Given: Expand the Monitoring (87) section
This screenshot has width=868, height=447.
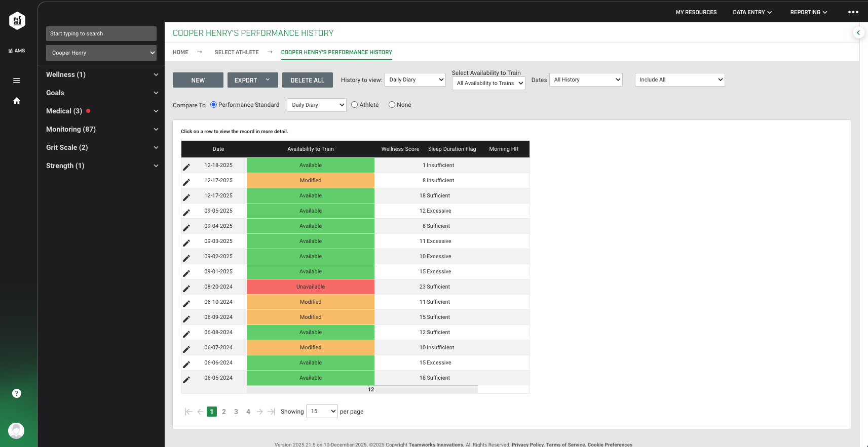Looking at the screenshot, I should pos(102,129).
